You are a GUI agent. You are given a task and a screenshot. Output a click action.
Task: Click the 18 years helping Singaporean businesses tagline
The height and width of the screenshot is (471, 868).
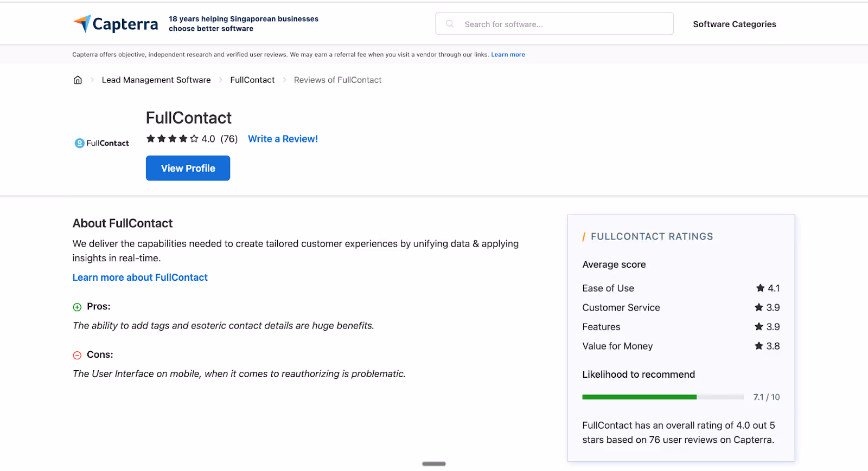click(244, 24)
